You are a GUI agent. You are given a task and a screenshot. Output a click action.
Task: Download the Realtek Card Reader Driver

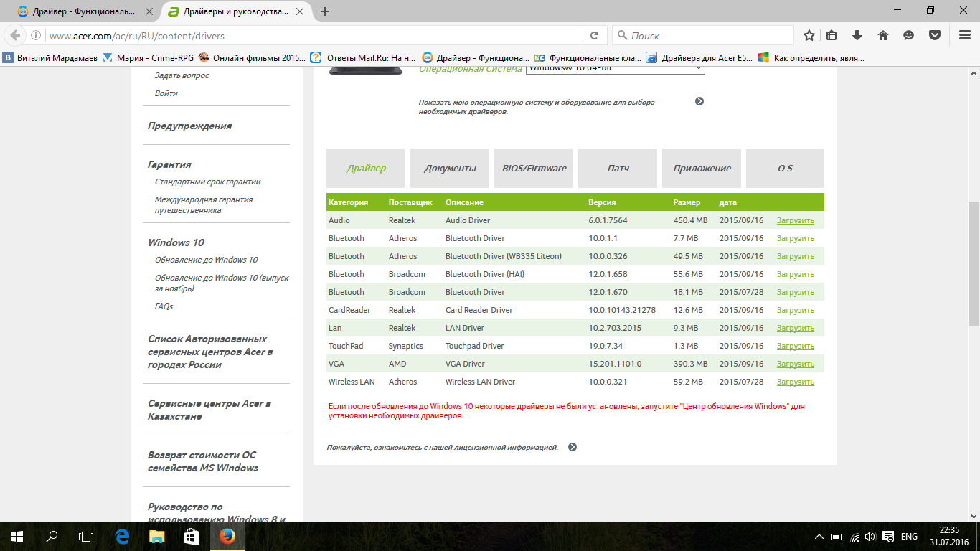click(795, 310)
